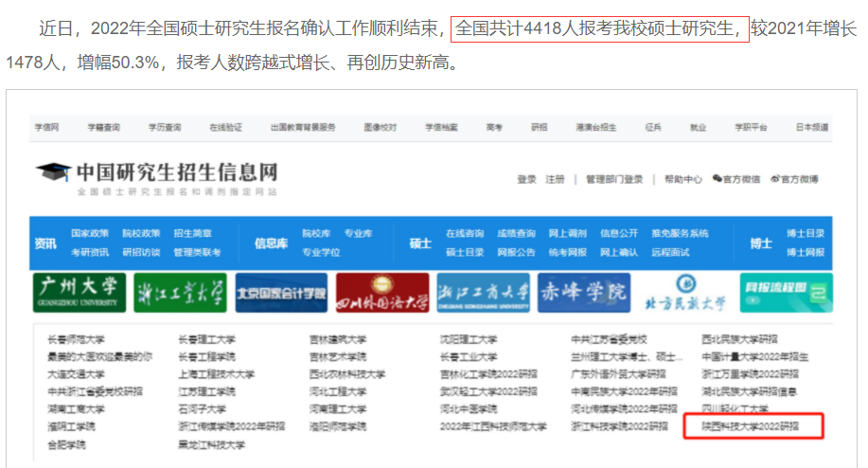Open the 四川外国语大学 red banner
868x468 pixels.
tap(382, 293)
